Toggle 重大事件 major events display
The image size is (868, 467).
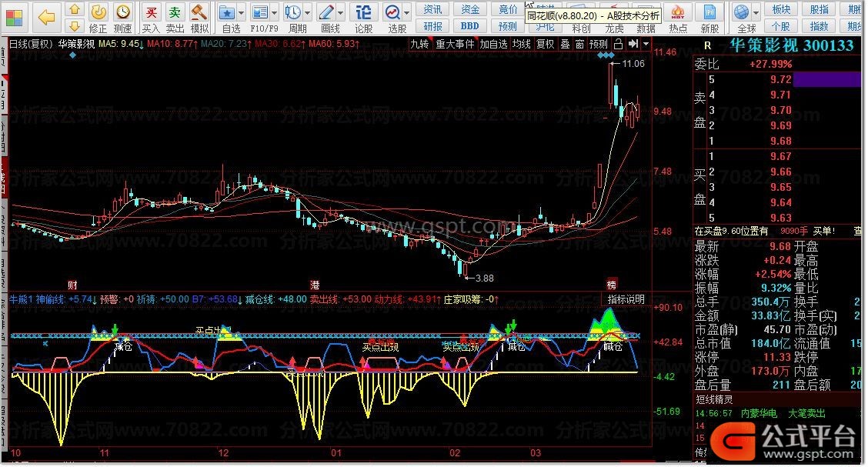pos(455,44)
